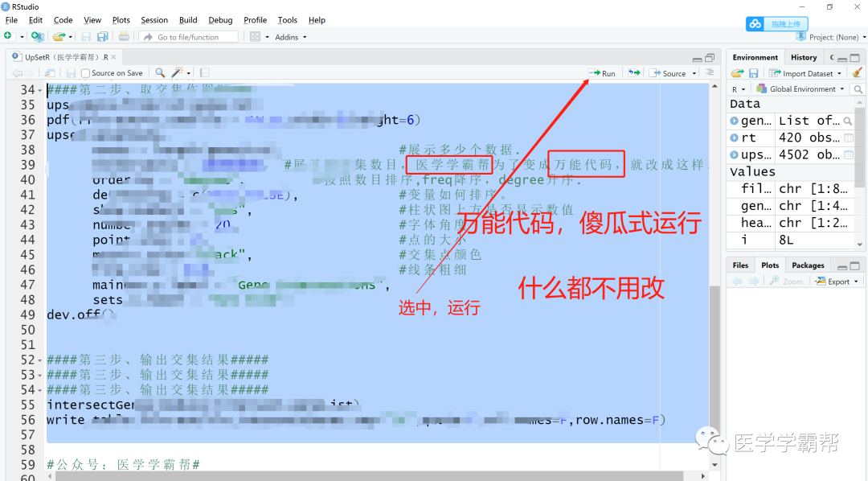Click the New File green plus icon

(8, 36)
